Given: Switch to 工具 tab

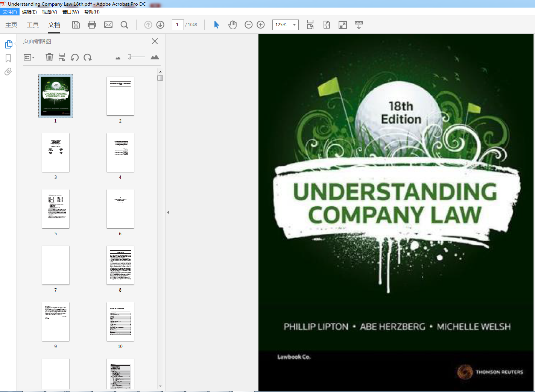Looking at the screenshot, I should coord(33,25).
